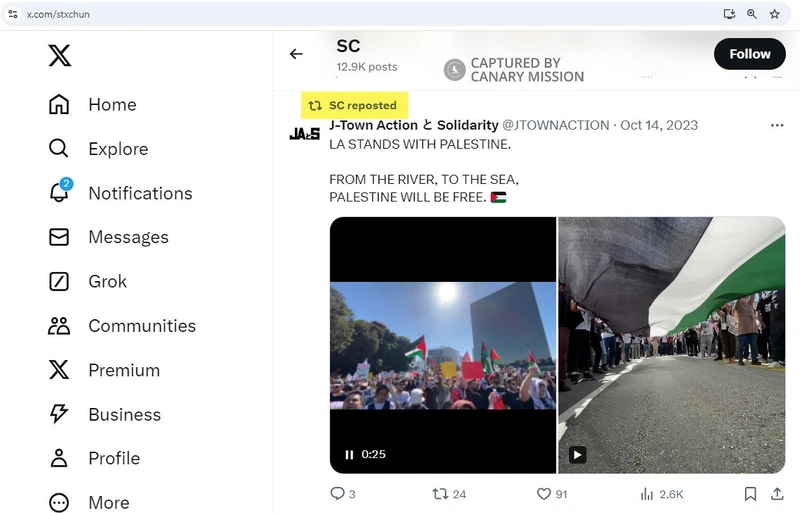Reply to the J-Town Action post
This screenshot has height=513, width=800.
click(x=337, y=493)
